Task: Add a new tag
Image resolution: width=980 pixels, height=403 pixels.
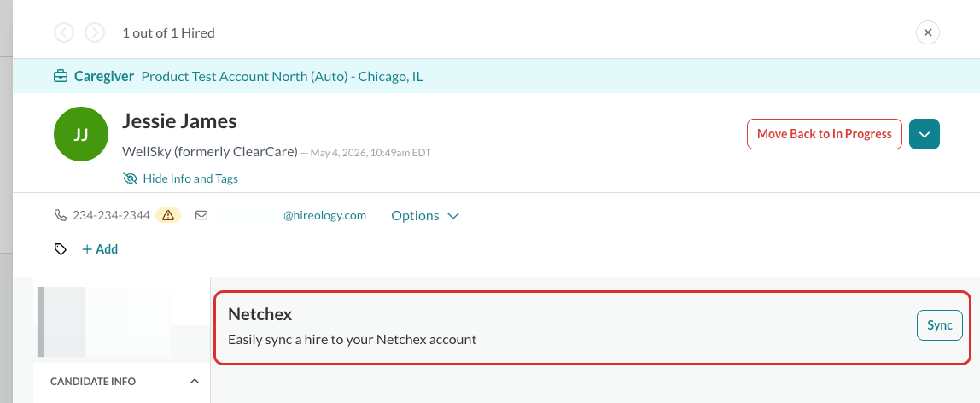Action: click(100, 249)
